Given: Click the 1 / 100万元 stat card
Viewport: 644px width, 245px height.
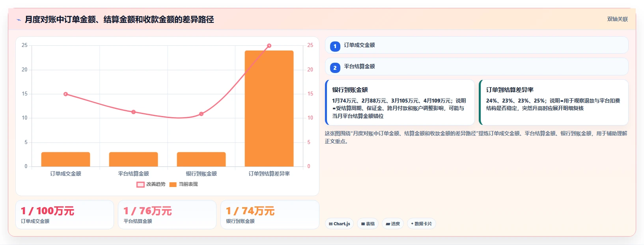Looking at the screenshot, I should coord(65,215).
